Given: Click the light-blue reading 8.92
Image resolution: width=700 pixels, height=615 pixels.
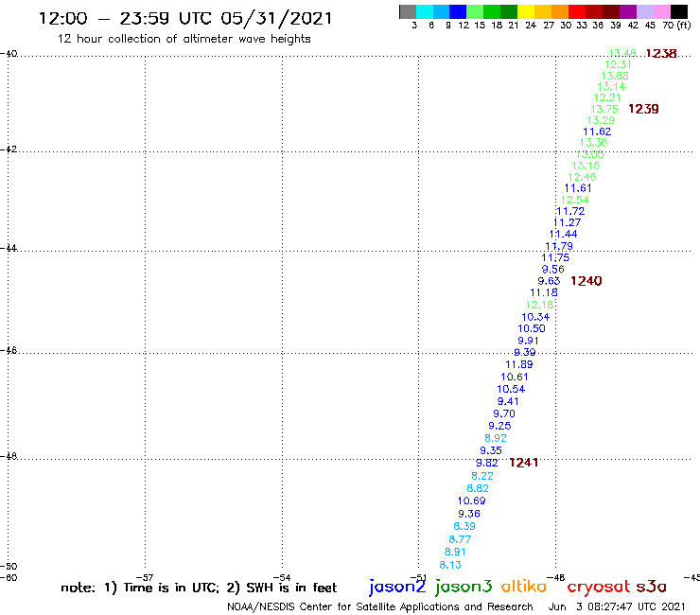Looking at the screenshot, I should (496, 438).
